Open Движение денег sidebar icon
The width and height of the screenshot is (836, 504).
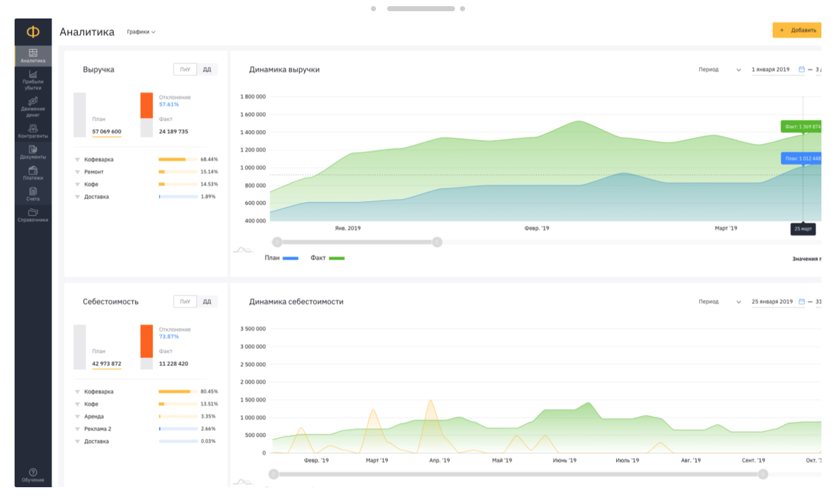pyautogui.click(x=33, y=107)
